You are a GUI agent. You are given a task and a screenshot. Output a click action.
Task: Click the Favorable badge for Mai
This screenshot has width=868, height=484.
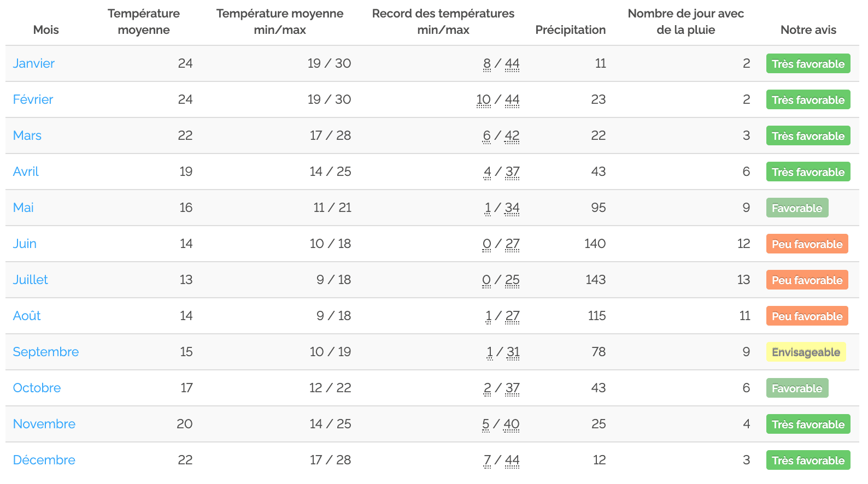point(797,208)
